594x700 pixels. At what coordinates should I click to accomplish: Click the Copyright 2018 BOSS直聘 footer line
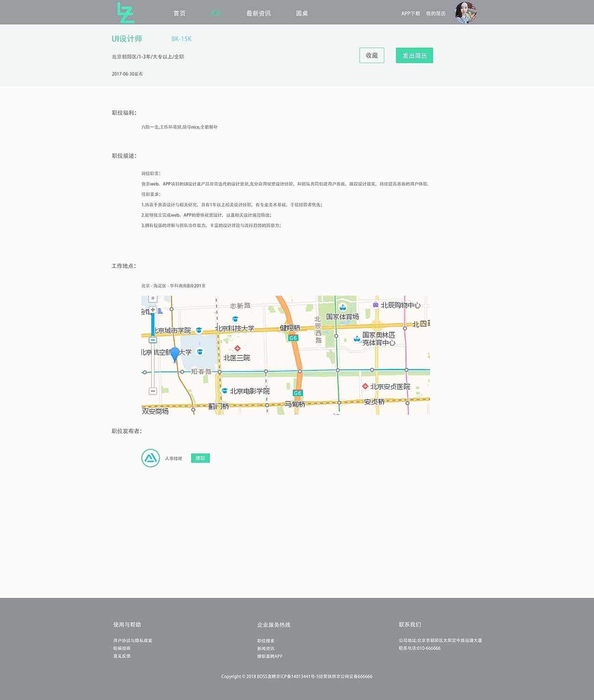click(297, 676)
